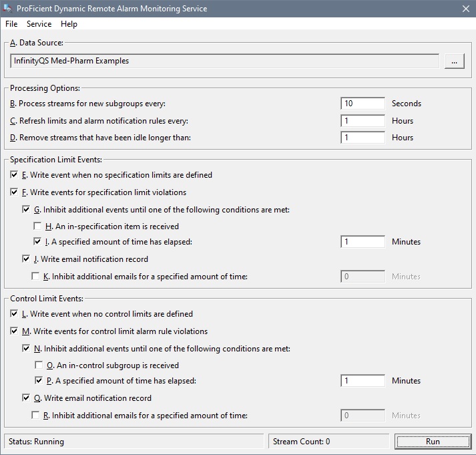Toggle specification Write email notification record checkbox J
This screenshot has height=455, width=476.
click(x=26, y=259)
